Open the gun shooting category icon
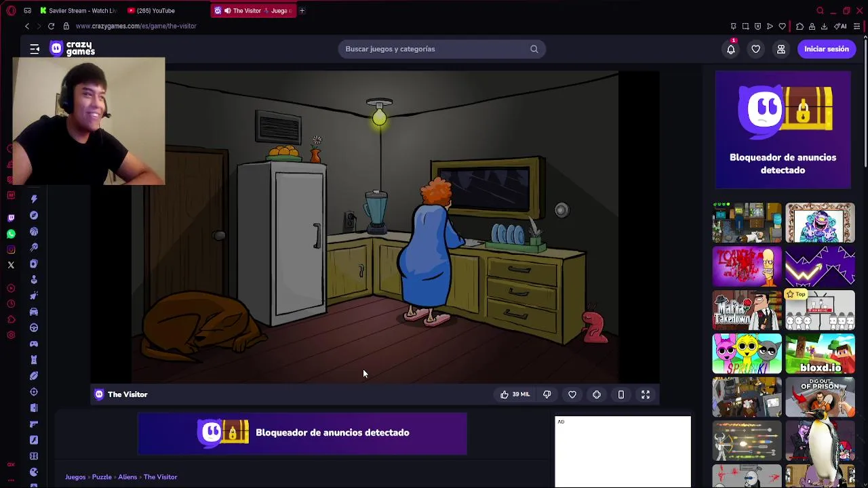Image resolution: width=868 pixels, height=488 pixels. point(34,424)
